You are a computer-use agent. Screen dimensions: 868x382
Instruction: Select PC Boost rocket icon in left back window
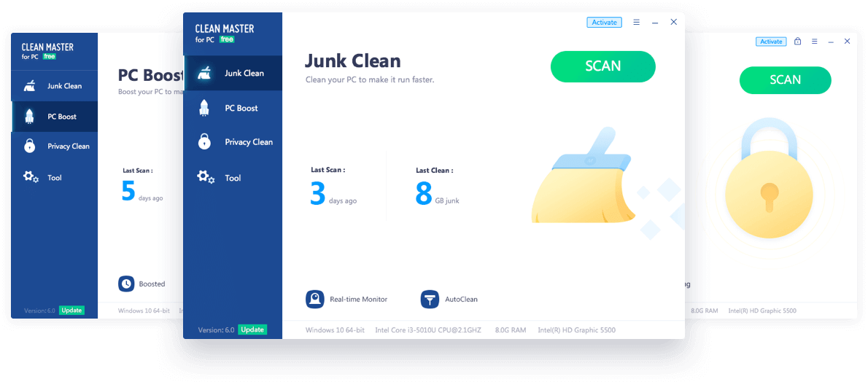coord(29,116)
